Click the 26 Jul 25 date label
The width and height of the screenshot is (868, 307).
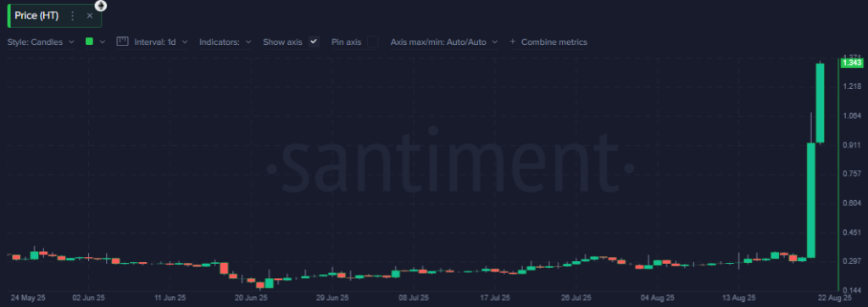click(576, 299)
